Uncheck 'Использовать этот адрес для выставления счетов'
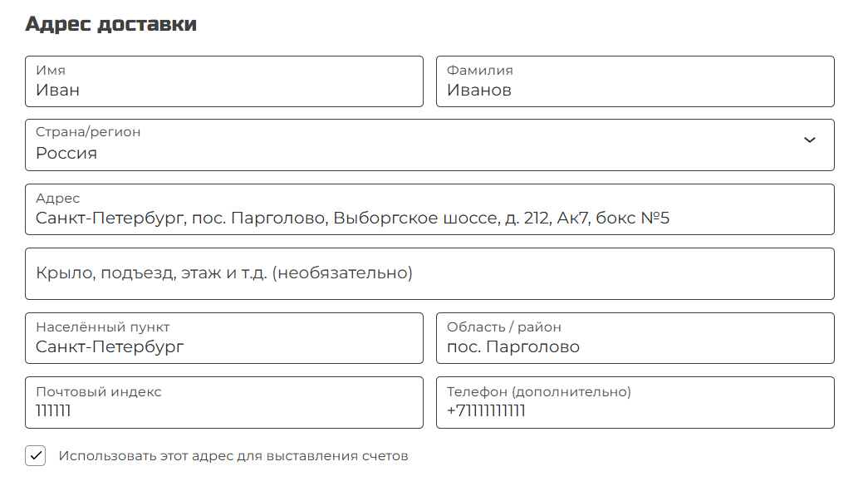 [x=35, y=454]
